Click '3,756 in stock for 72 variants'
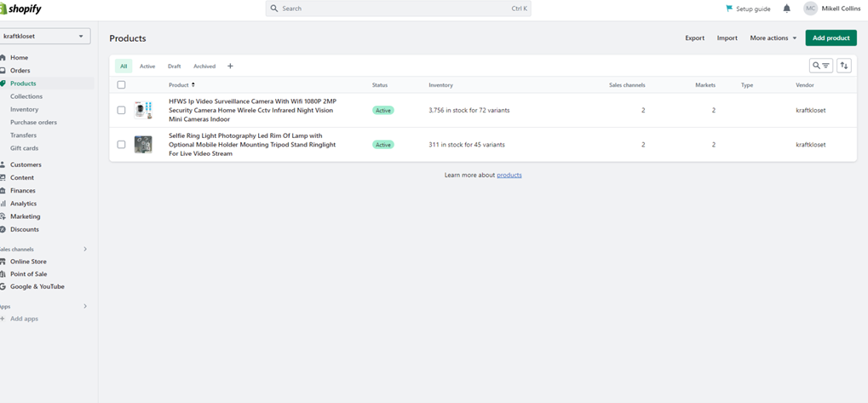 tap(469, 110)
